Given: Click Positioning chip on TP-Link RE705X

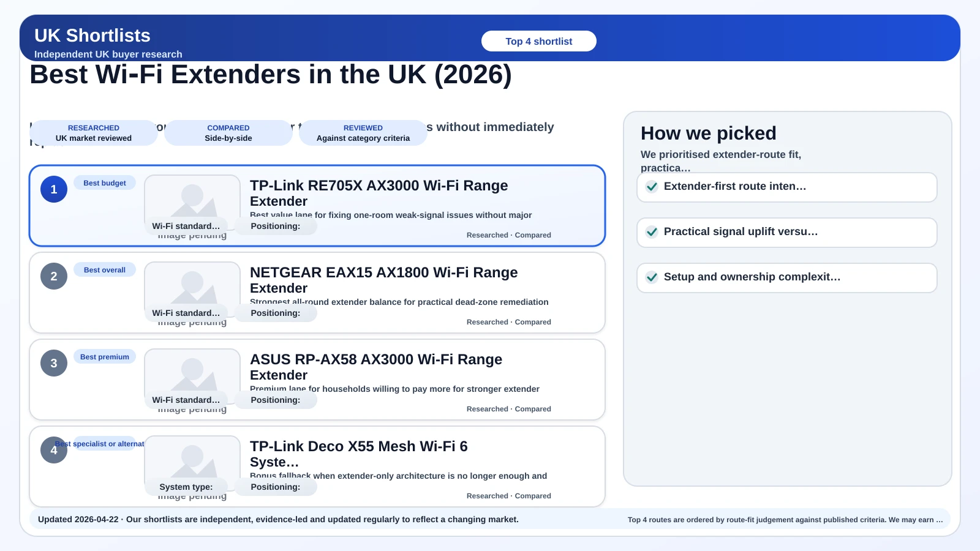Looking at the screenshot, I should (x=276, y=226).
